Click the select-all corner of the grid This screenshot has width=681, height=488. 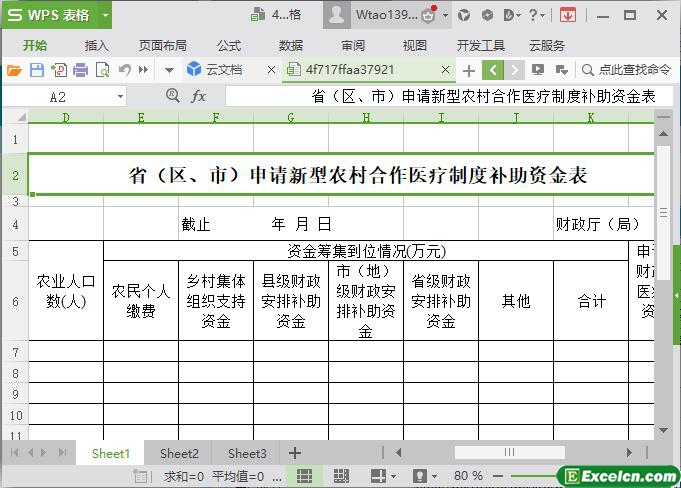tap(16, 117)
